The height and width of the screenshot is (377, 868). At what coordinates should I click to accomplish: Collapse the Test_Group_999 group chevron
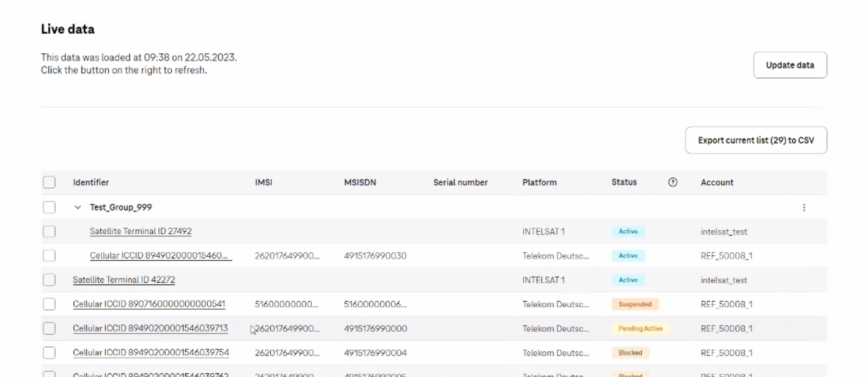78,207
